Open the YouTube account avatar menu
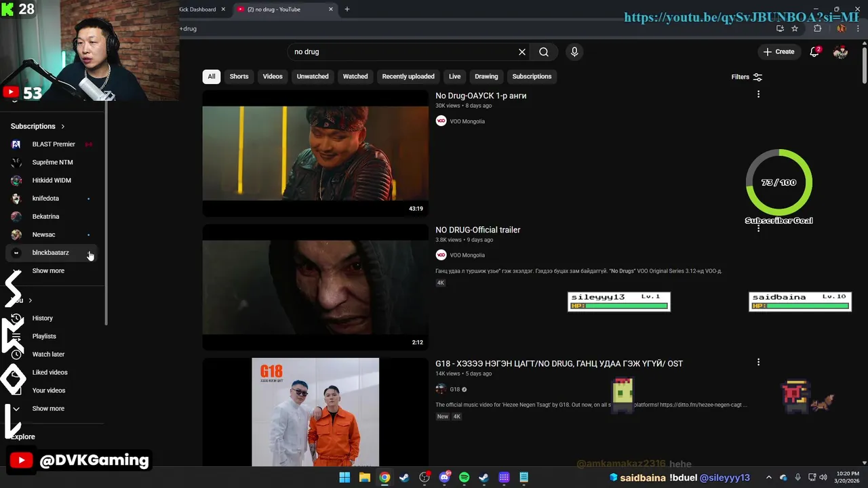Screen dimensions: 868x488 pos(840,52)
